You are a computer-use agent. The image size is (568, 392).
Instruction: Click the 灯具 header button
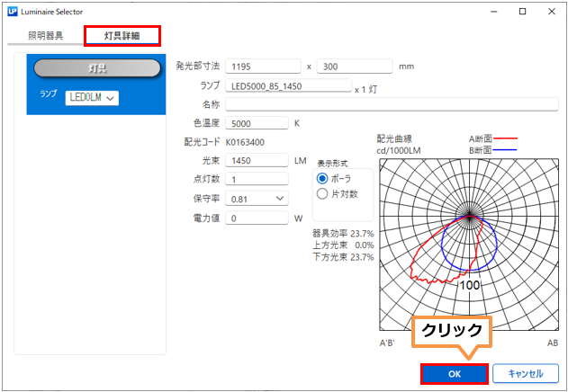[96, 68]
